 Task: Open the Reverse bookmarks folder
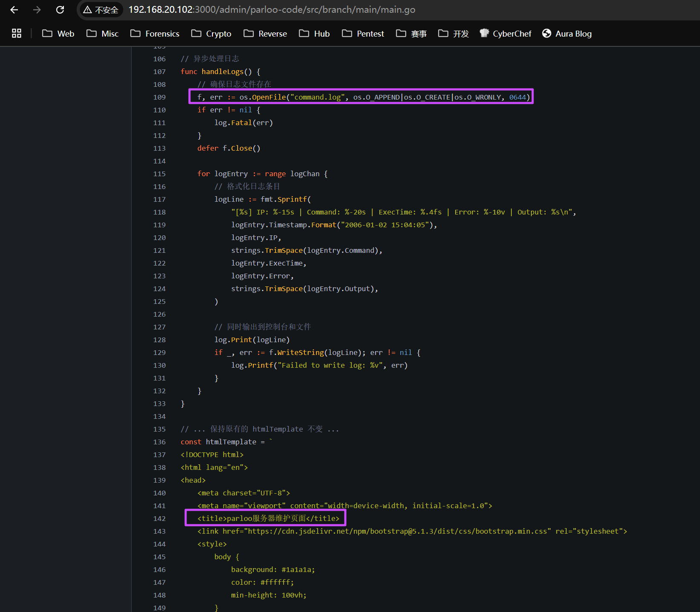265,34
